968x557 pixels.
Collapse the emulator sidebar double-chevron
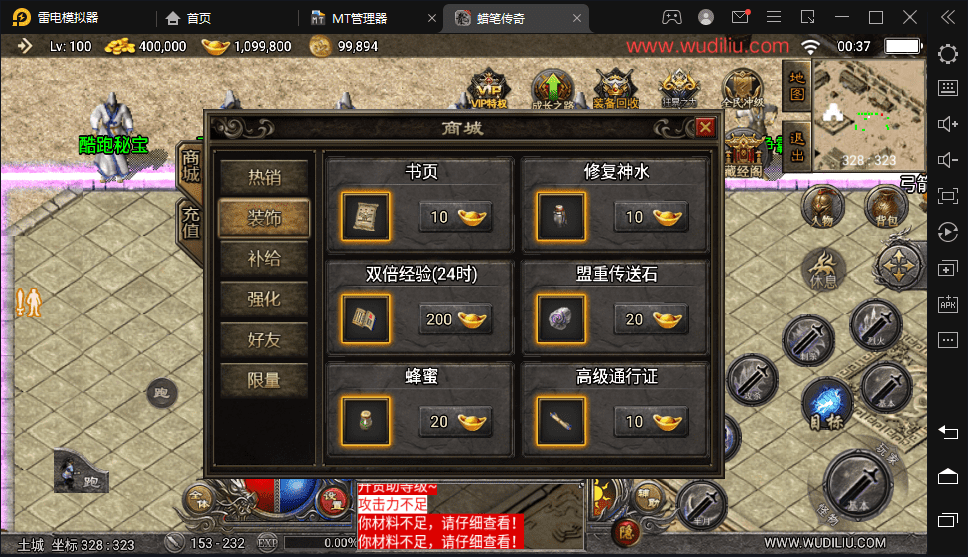(948, 17)
